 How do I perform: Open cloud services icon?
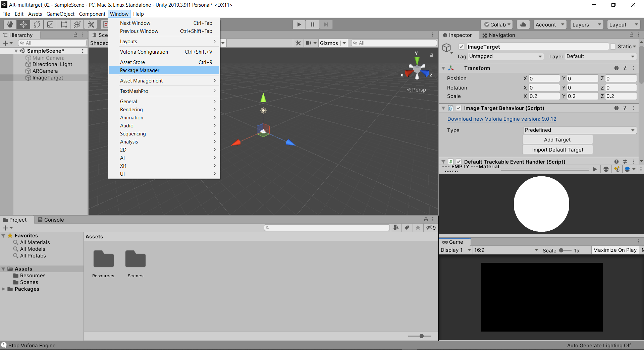[523, 24]
